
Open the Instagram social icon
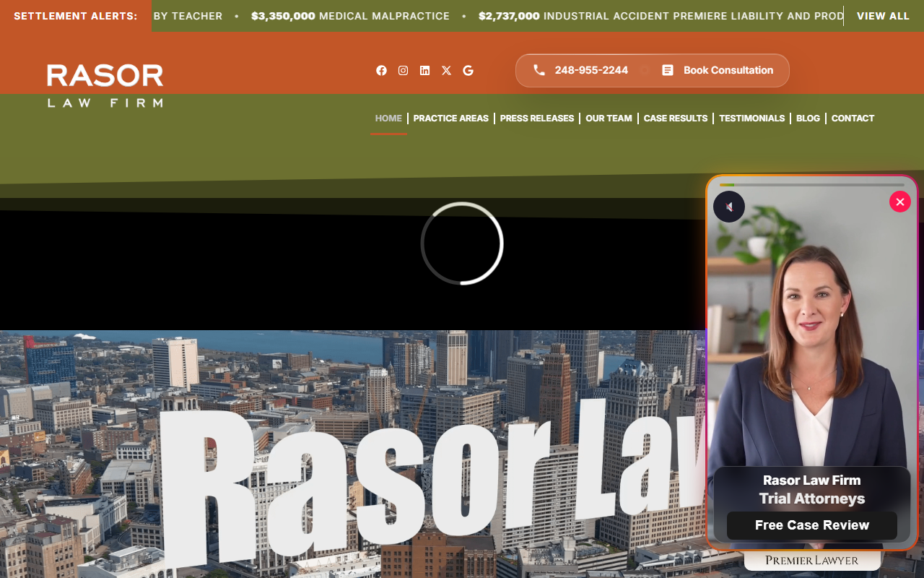[403, 70]
